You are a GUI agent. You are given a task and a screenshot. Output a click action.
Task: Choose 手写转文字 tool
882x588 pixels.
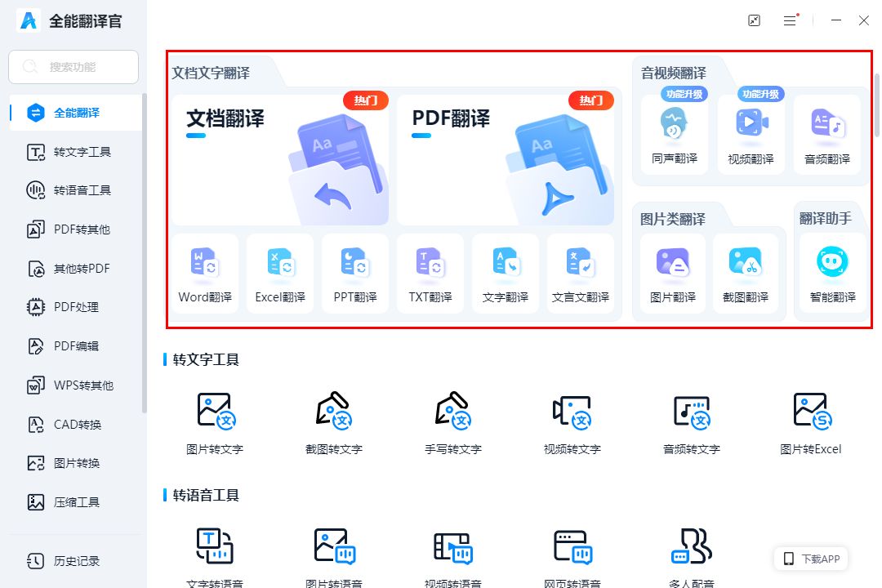pyautogui.click(x=453, y=423)
